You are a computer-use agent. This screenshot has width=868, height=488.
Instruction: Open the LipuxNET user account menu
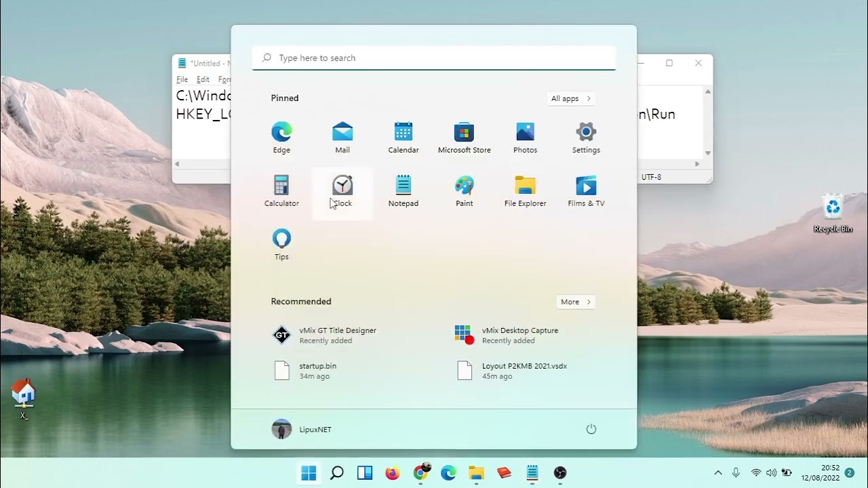click(x=302, y=429)
